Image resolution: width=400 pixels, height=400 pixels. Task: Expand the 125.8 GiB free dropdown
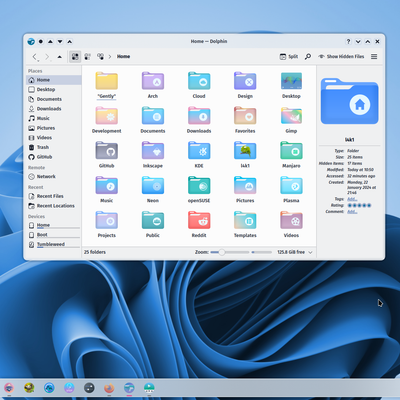pos(310,252)
